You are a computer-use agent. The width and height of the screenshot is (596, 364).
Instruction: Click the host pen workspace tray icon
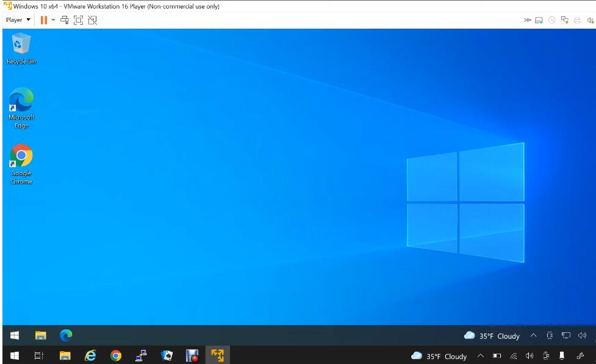coord(580,356)
